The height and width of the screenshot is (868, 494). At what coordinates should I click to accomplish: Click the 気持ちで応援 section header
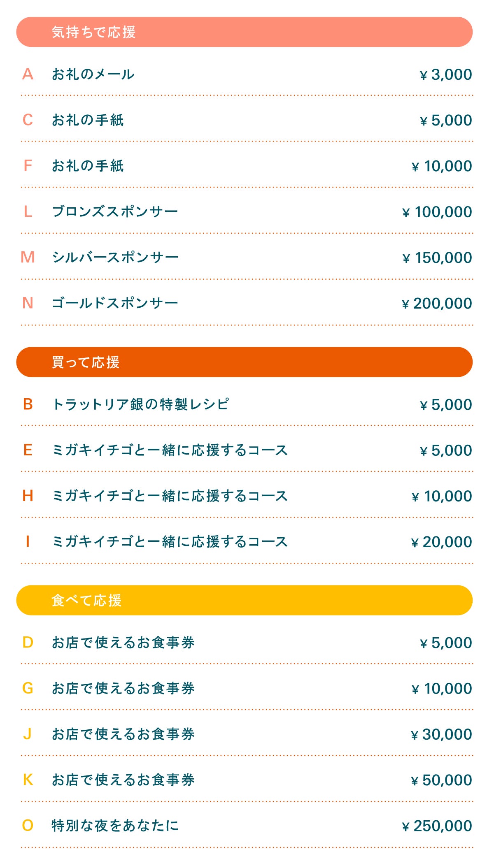point(244,32)
